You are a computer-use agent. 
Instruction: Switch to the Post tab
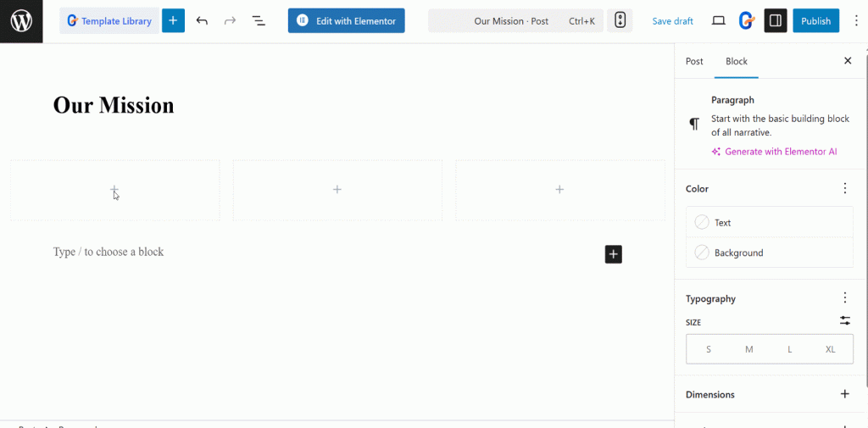[694, 61]
